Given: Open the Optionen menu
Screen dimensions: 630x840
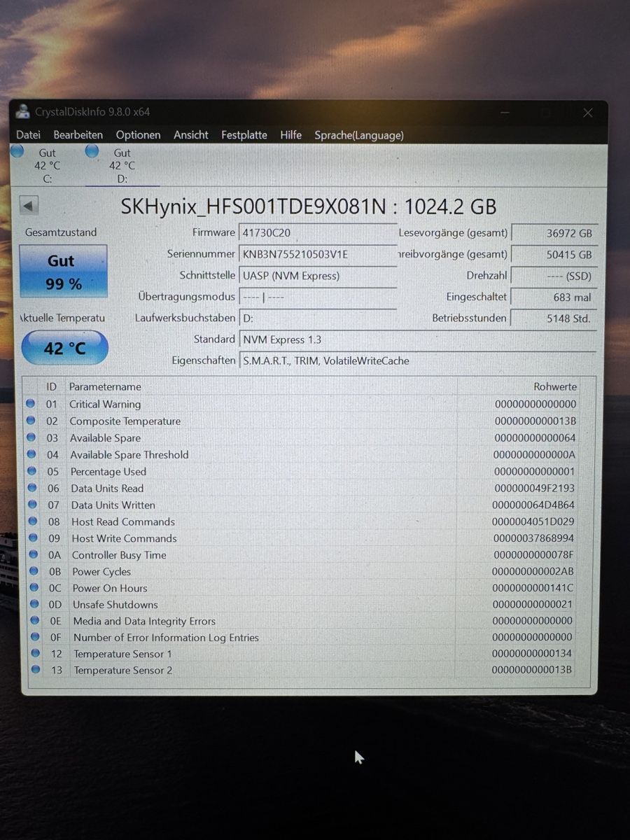Looking at the screenshot, I should [138, 134].
